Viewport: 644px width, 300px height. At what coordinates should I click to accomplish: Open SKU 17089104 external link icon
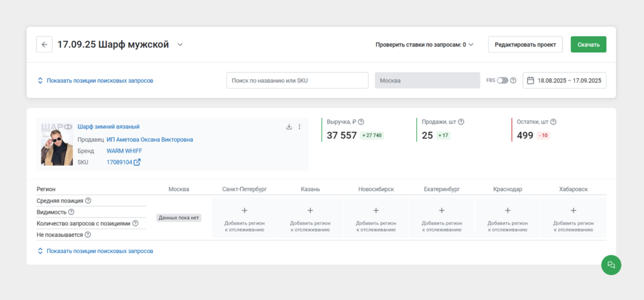[137, 162]
